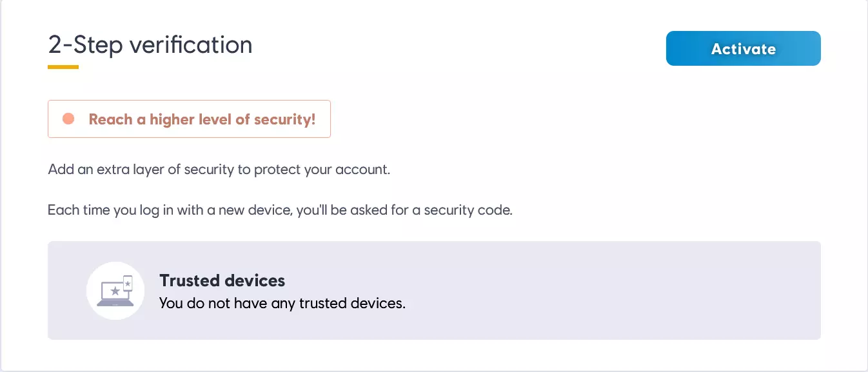Select the 'Reach a higher level of security!' banner
This screenshot has height=372, width=868.
[x=189, y=119]
